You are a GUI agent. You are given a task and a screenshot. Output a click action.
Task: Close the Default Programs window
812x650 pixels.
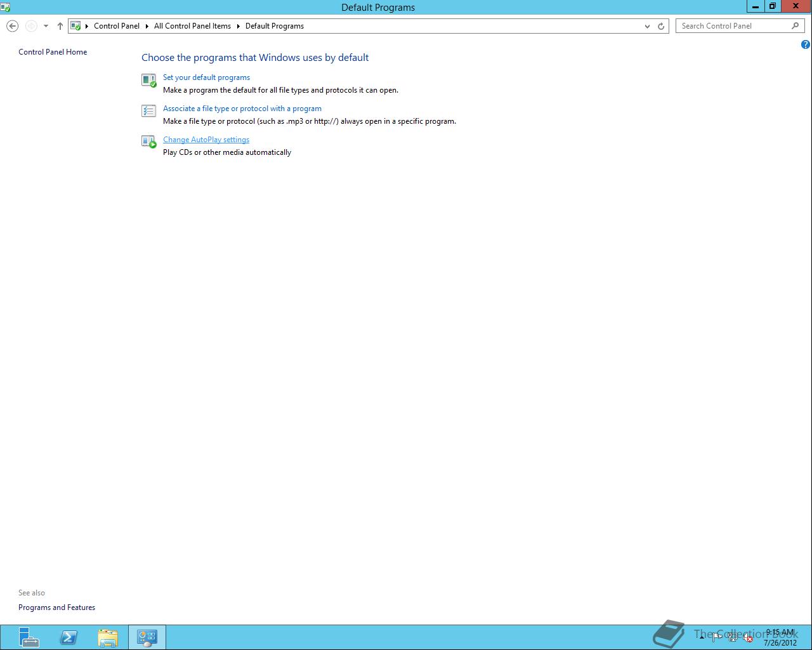(796, 6)
